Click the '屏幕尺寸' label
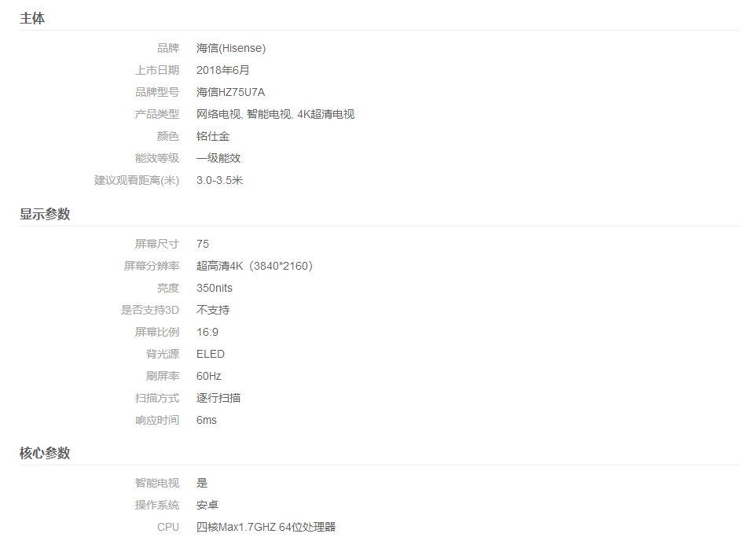 157,245
